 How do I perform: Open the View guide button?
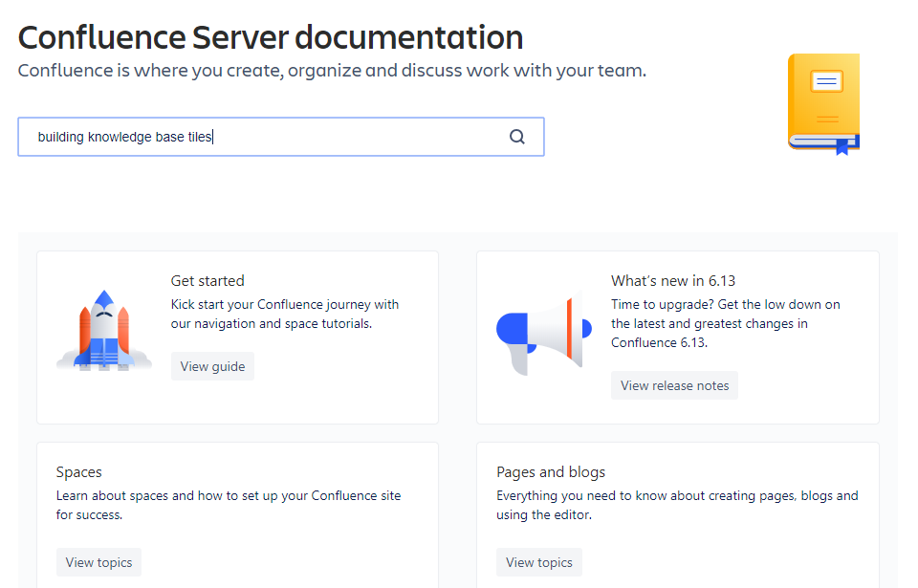212,366
